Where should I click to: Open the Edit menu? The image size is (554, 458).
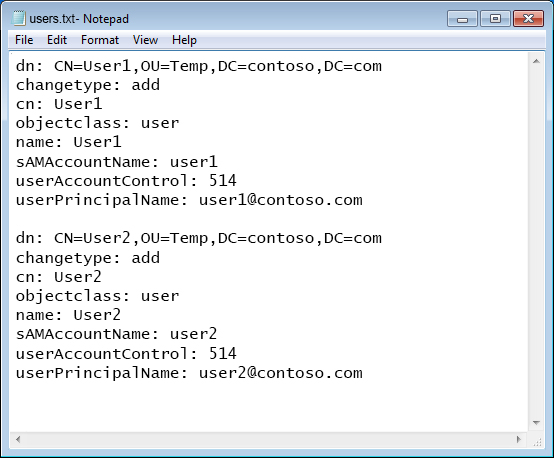[57, 40]
